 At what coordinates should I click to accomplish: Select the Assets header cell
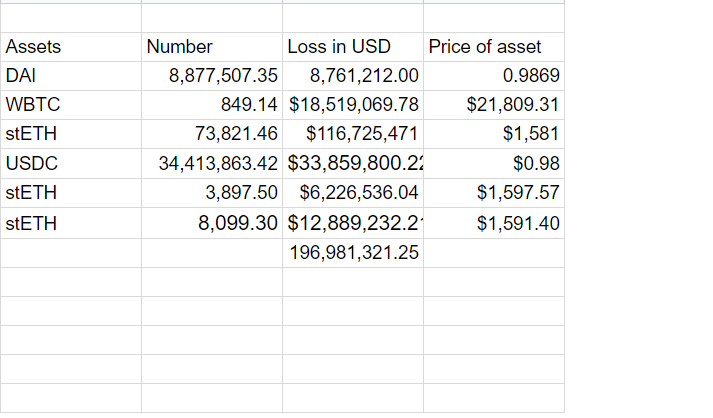coord(34,47)
